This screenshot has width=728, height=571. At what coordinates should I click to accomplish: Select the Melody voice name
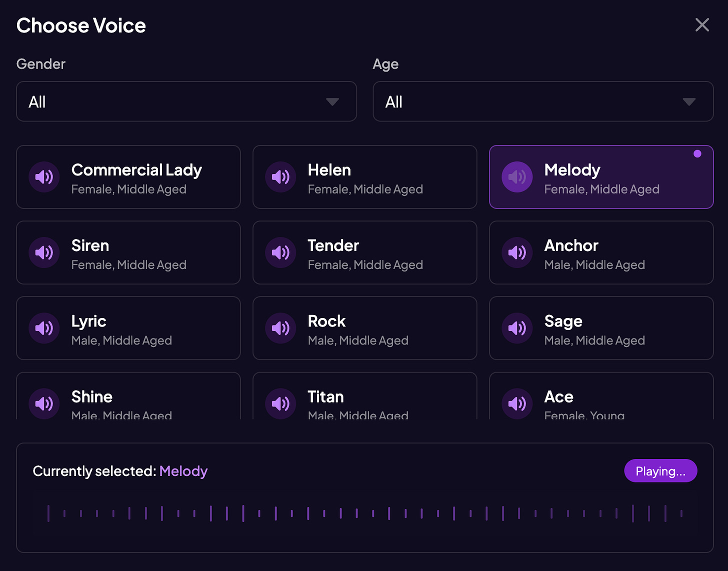(x=572, y=170)
